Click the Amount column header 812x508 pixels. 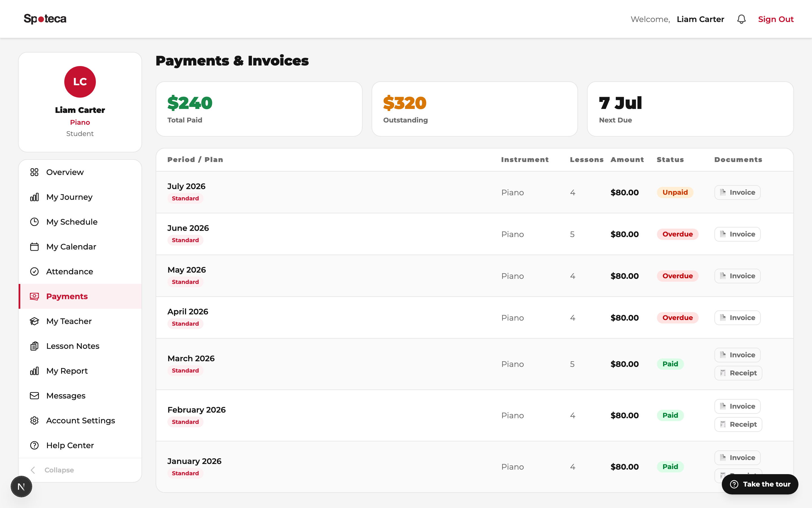627,159
